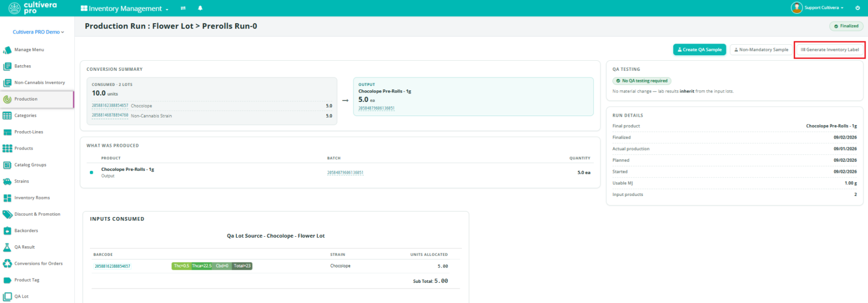Screen dimensions: 868x303
Task: Open Discount & Promotion tag icon
Action: 7,215
